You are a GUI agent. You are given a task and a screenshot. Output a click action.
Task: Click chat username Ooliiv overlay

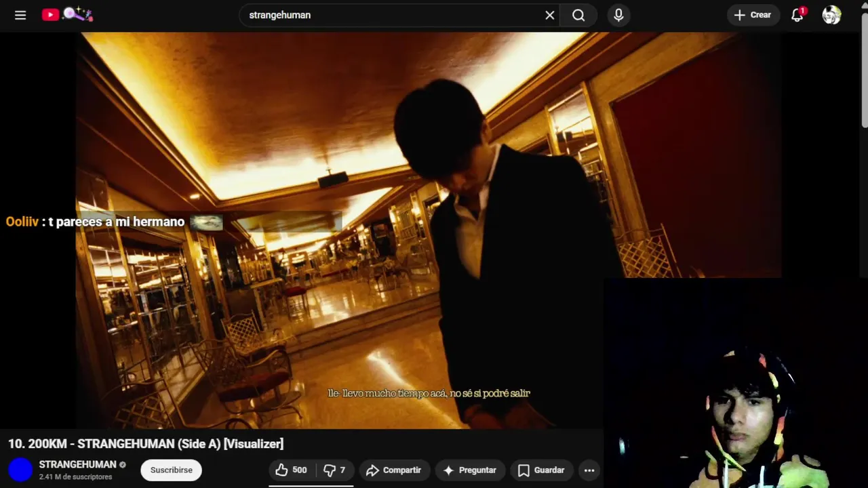[22, 222]
